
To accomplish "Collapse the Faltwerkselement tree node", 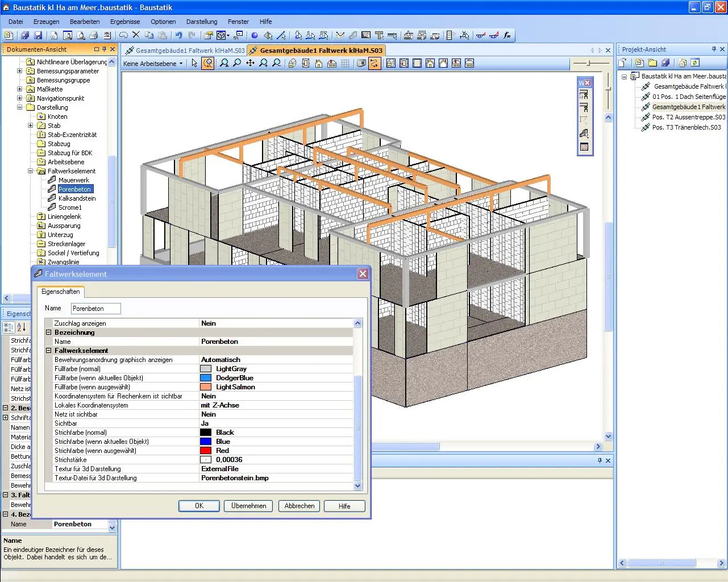I will [31, 171].
